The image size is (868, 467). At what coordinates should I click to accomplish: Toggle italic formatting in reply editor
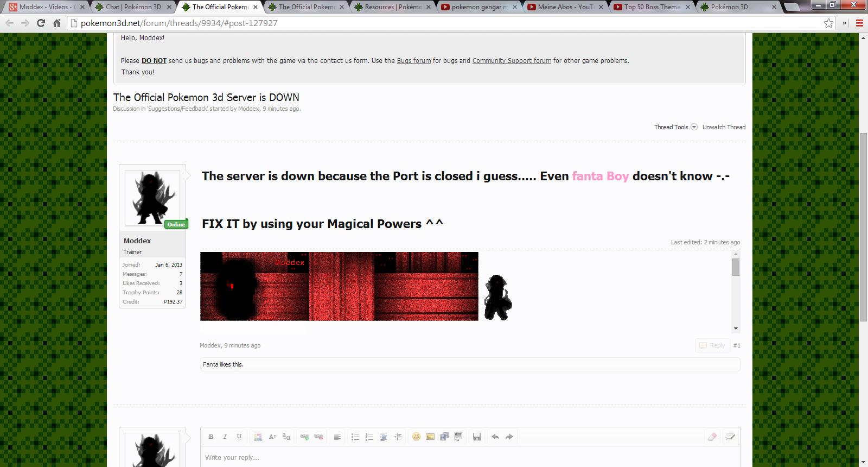pos(225,437)
